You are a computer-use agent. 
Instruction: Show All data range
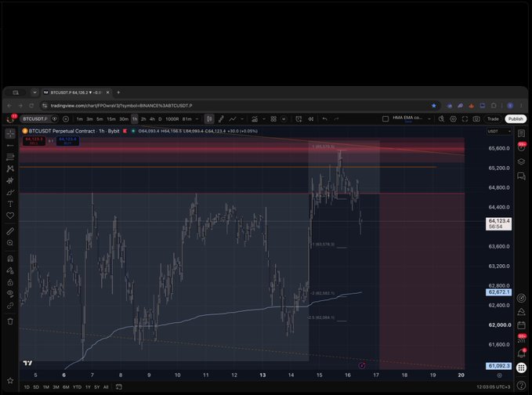pyautogui.click(x=106, y=387)
